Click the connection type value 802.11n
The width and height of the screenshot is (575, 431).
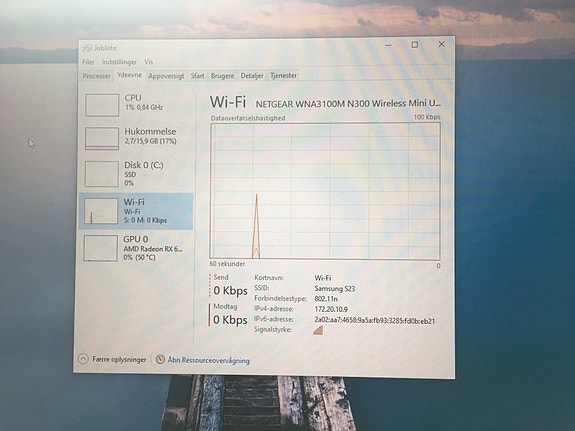pyautogui.click(x=326, y=299)
